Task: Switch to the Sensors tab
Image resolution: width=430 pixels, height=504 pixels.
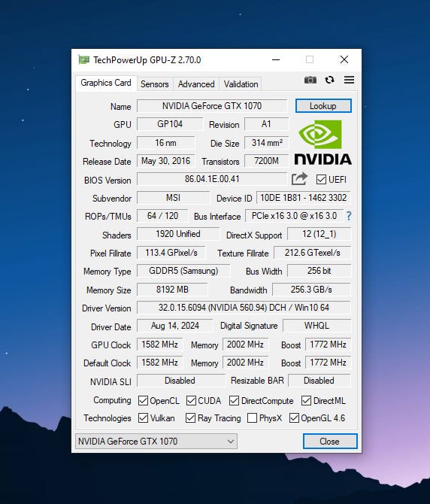Action: click(x=154, y=84)
